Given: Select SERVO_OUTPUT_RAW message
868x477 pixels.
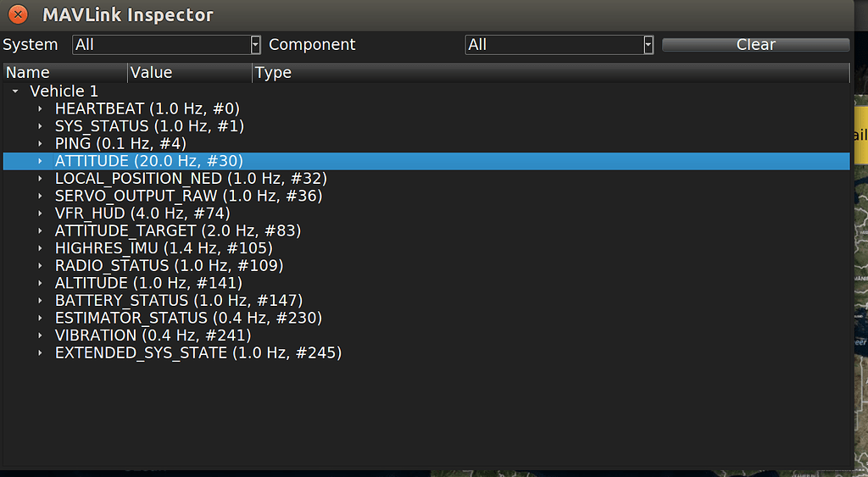Looking at the screenshot, I should (x=188, y=196).
